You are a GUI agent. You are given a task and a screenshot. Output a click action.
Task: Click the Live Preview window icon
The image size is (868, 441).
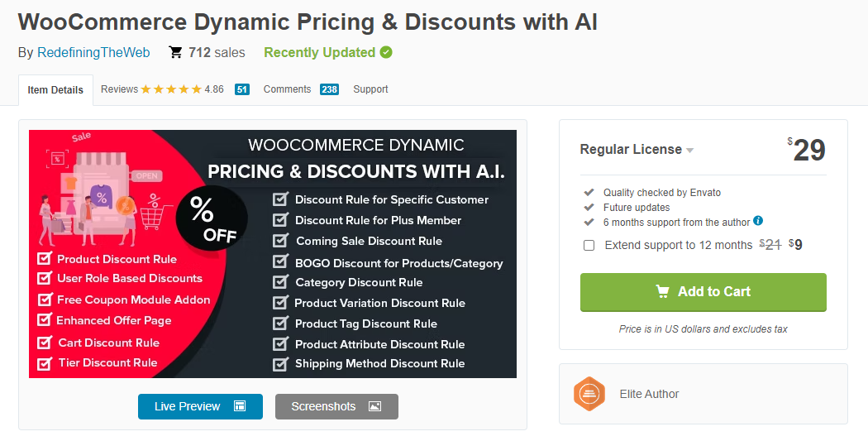click(240, 406)
